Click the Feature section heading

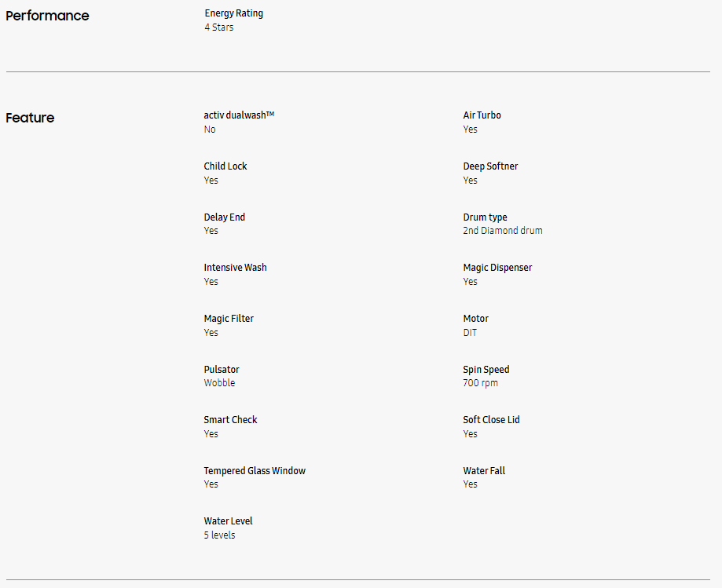[30, 118]
